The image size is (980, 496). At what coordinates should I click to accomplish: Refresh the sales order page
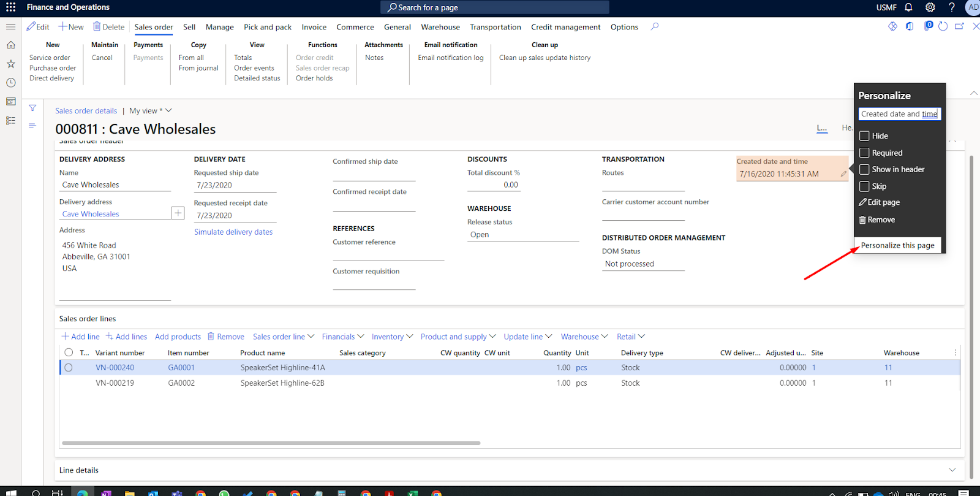[943, 26]
